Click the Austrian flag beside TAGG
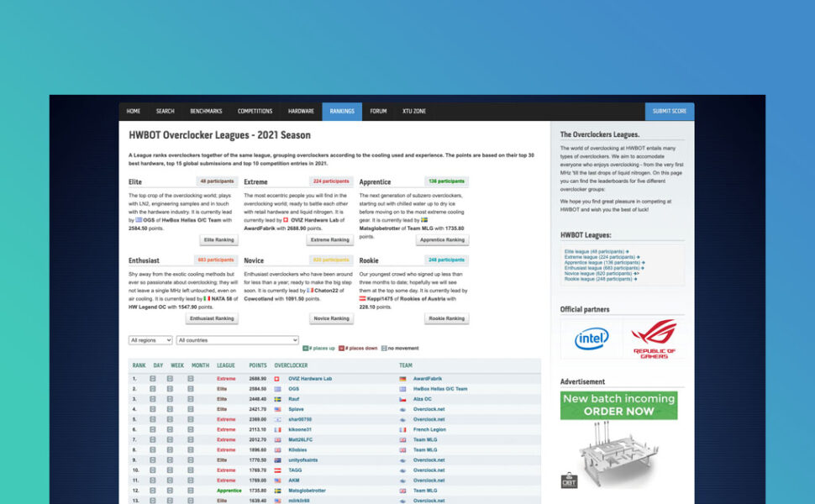The width and height of the screenshot is (815, 504). click(277, 470)
